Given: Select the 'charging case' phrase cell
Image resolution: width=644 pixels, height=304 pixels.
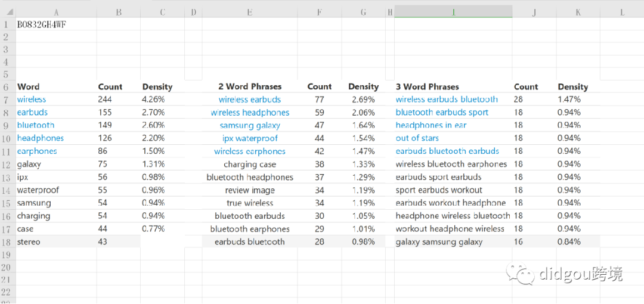Looking at the screenshot, I should tap(250, 165).
